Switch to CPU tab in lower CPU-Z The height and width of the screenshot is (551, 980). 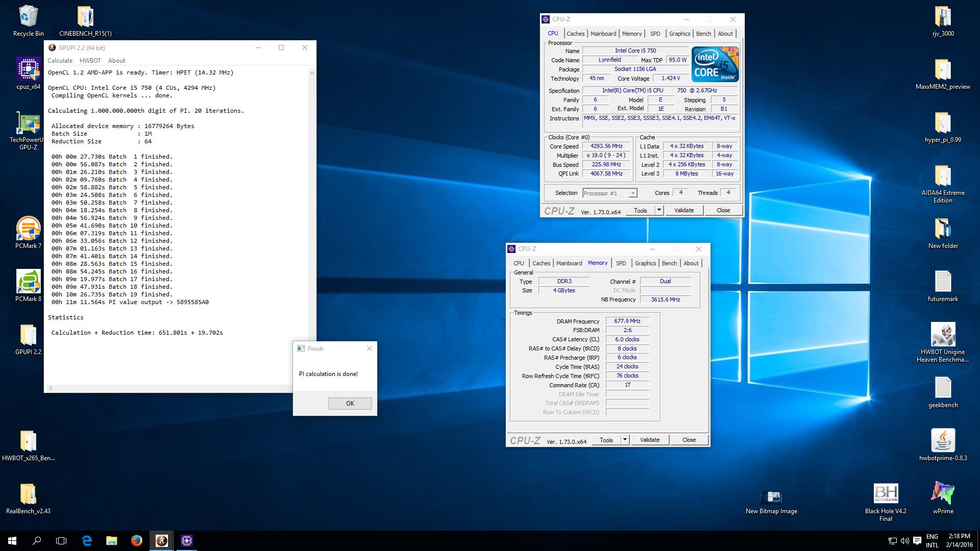coord(519,263)
